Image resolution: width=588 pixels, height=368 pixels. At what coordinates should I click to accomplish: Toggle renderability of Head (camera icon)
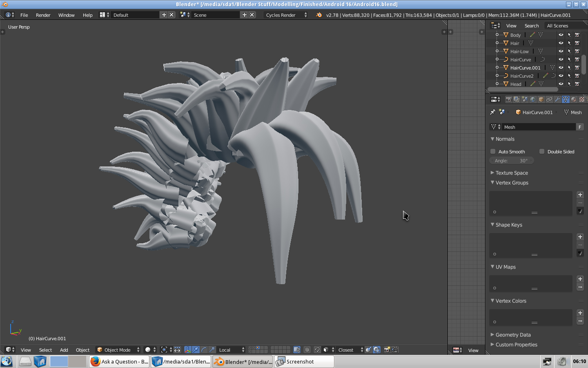click(577, 84)
